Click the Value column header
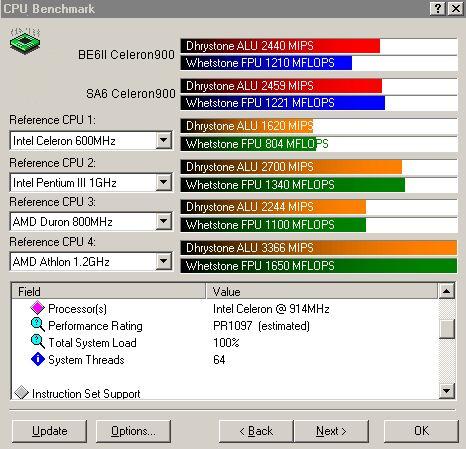This screenshot has width=466, height=449. pyautogui.click(x=322, y=291)
